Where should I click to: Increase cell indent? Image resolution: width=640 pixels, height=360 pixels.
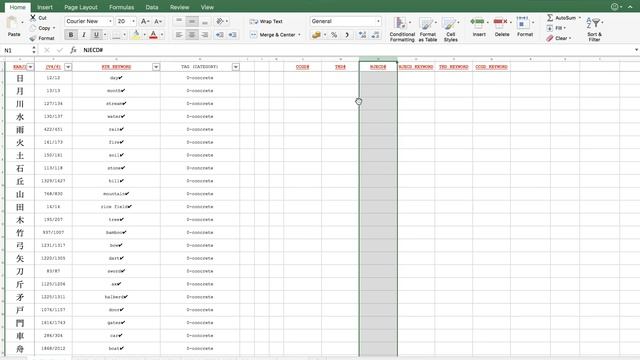(233, 35)
